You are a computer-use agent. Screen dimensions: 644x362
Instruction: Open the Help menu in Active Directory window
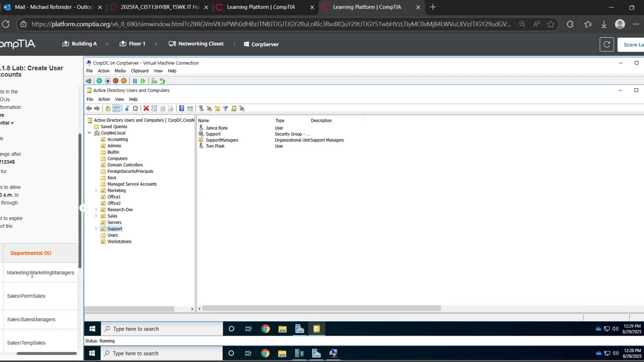[x=133, y=100]
